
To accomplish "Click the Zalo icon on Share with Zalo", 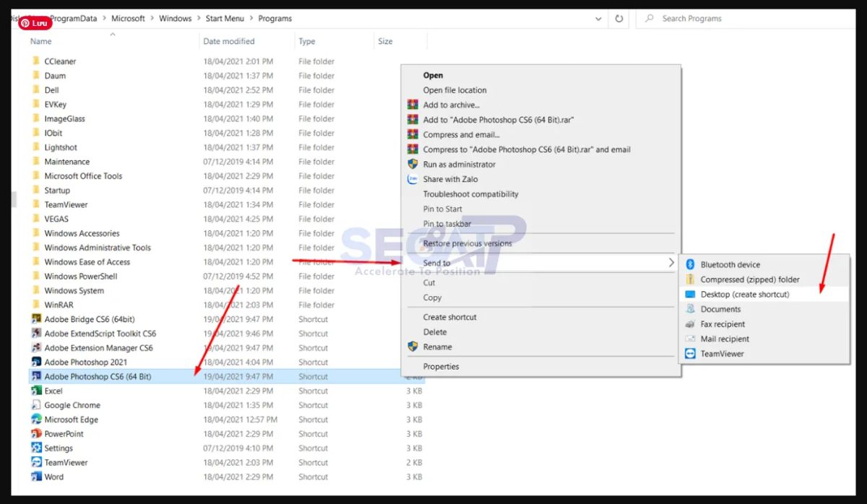I will point(412,179).
